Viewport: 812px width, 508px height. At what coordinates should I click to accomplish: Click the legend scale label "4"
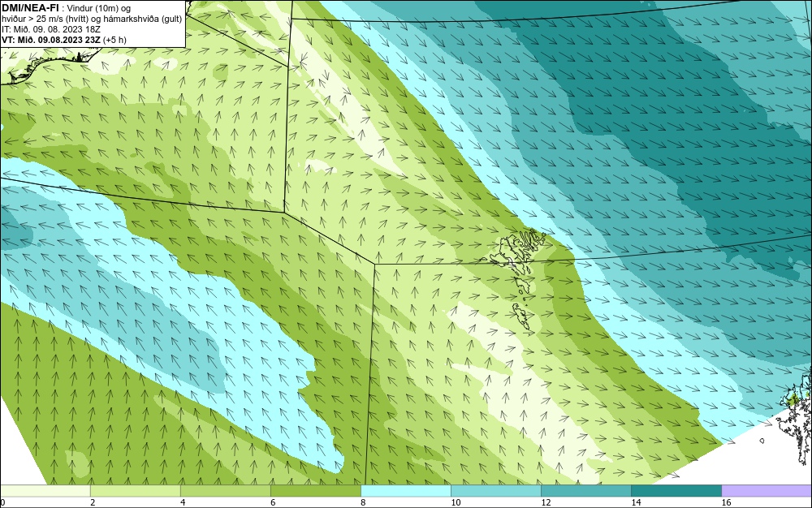182,502
